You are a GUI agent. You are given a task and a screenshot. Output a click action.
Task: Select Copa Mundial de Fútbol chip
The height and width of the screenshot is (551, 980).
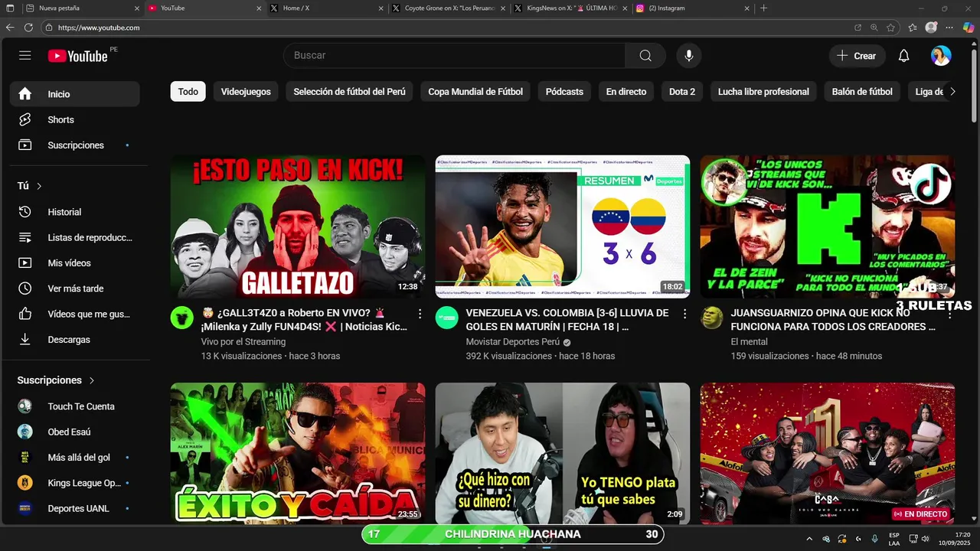click(x=475, y=92)
